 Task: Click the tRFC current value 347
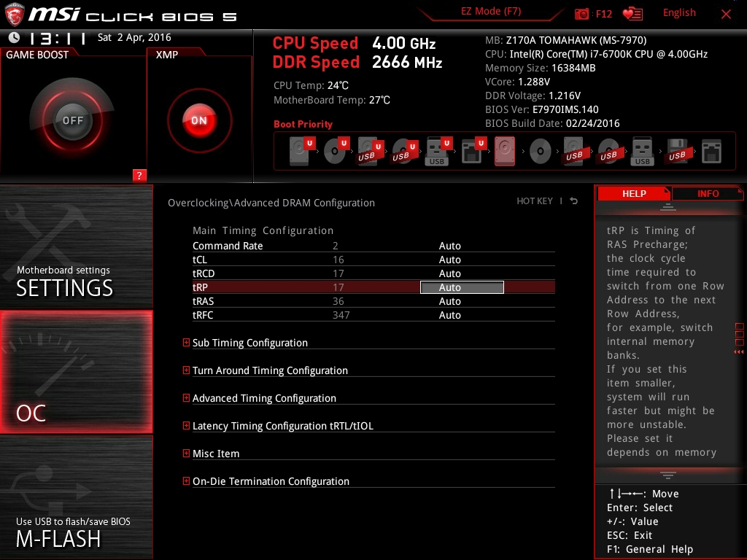pos(341,315)
